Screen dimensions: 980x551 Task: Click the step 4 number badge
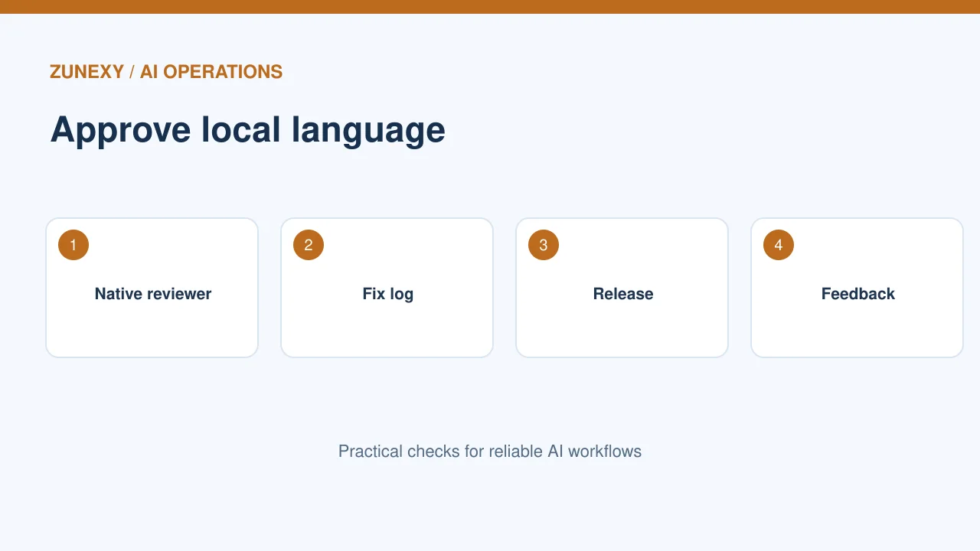tap(779, 245)
